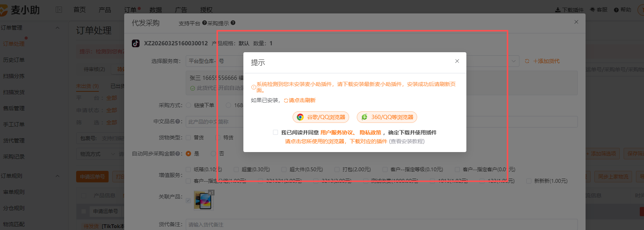This screenshot has height=230, width=644.
Task: Click green check icon beside 此货代已开启自动
Action: coord(193,88)
